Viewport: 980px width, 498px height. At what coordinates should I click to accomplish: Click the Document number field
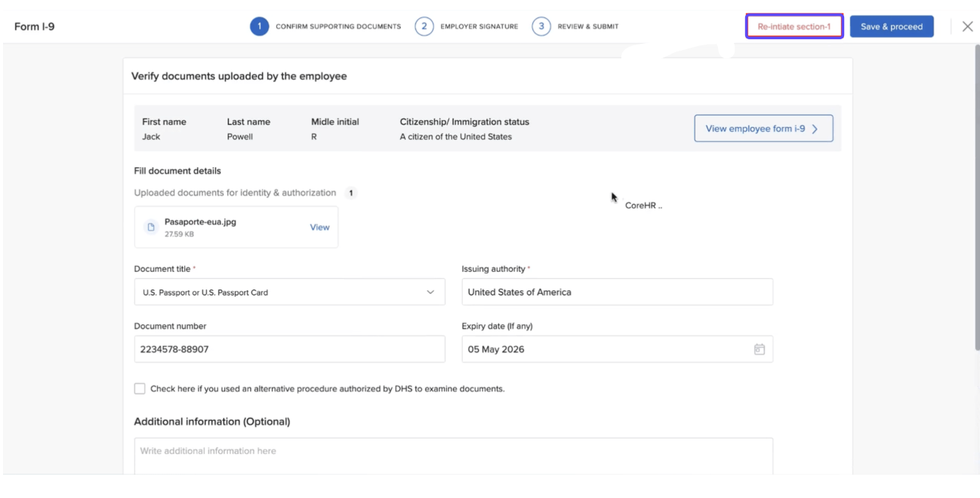pyautogui.click(x=289, y=349)
